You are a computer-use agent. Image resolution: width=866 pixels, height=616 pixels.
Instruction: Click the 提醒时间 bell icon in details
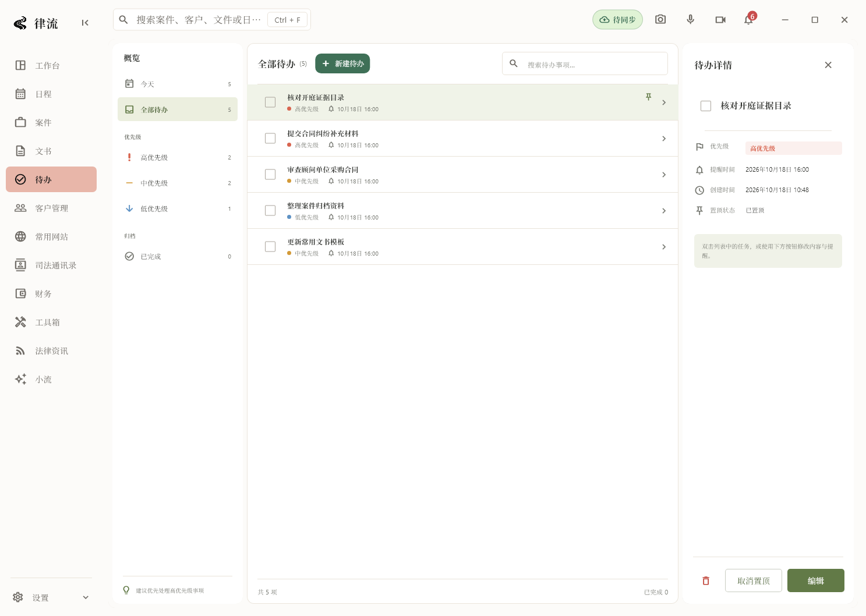[699, 169]
